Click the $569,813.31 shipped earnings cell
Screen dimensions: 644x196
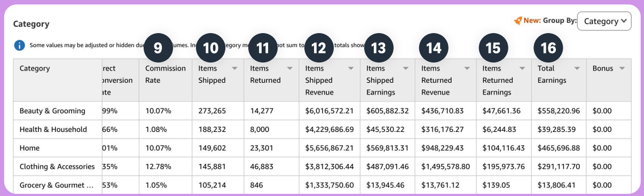[x=387, y=148]
